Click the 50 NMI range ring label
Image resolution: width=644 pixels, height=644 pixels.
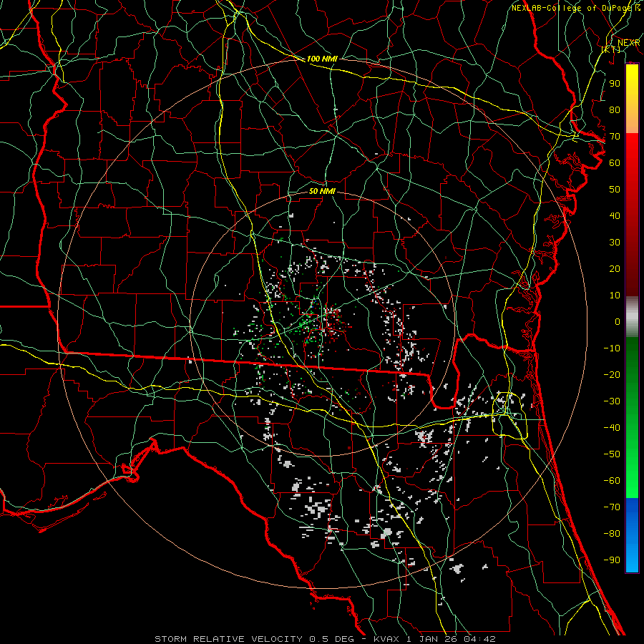tap(322, 191)
